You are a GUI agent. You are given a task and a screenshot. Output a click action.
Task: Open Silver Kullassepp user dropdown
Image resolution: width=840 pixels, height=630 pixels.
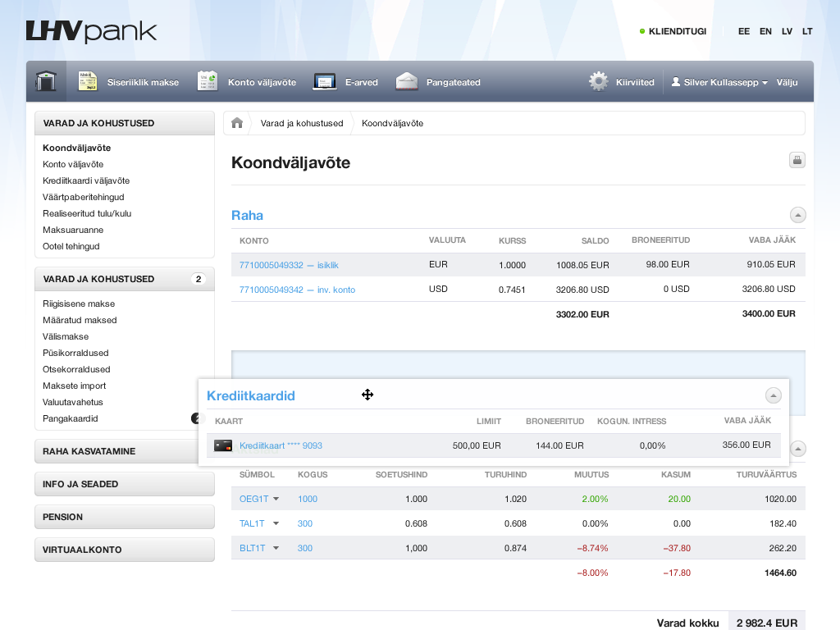(x=719, y=83)
